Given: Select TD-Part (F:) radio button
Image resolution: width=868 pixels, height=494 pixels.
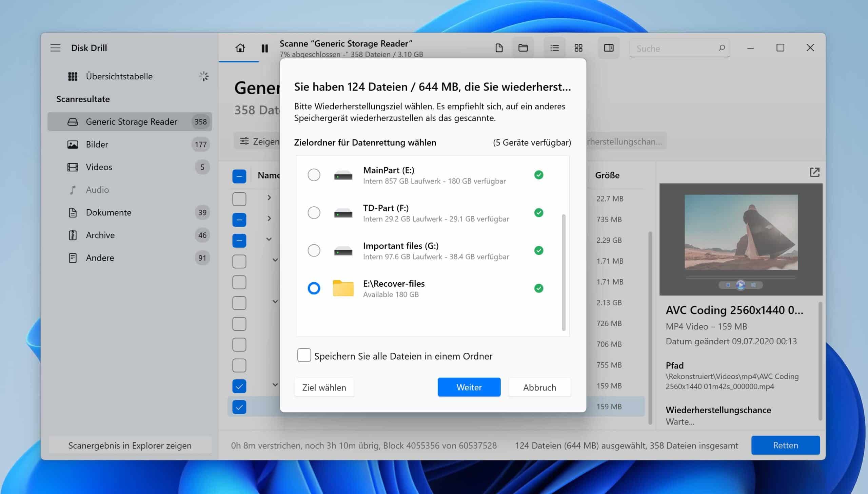Looking at the screenshot, I should tap(314, 213).
